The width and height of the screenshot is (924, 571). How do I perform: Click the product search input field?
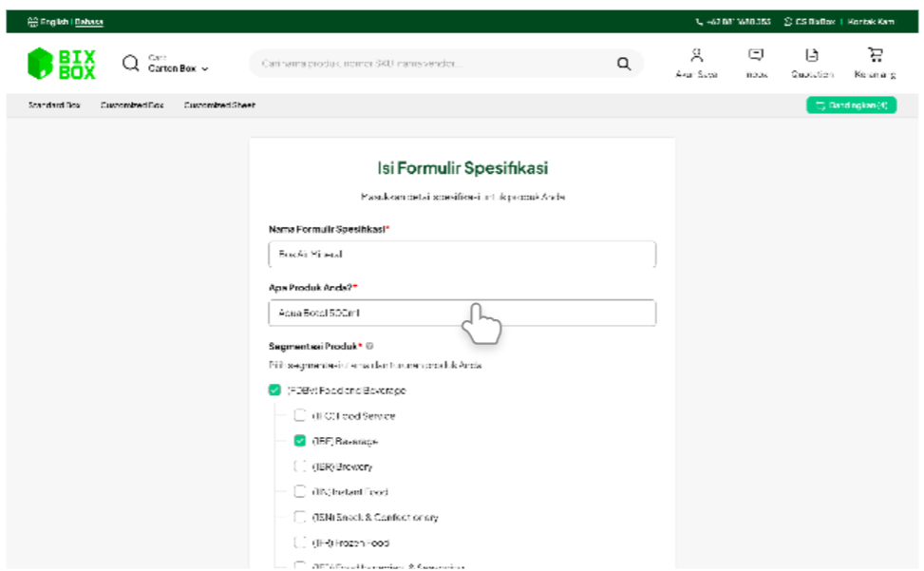pyautogui.click(x=432, y=64)
